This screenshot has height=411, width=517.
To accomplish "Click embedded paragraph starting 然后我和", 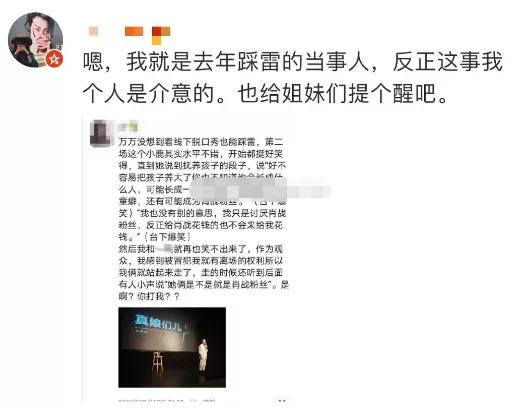I will [x=203, y=273].
